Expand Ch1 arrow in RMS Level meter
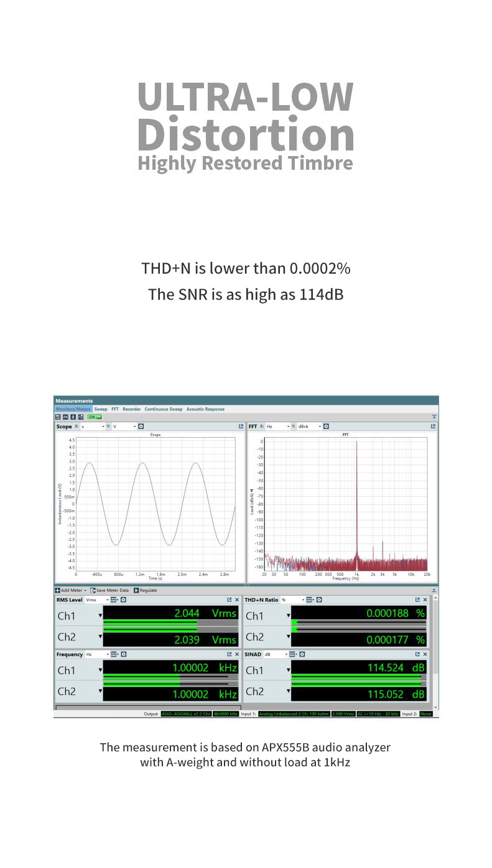Viewport: 492px width, 868px height. [100, 616]
